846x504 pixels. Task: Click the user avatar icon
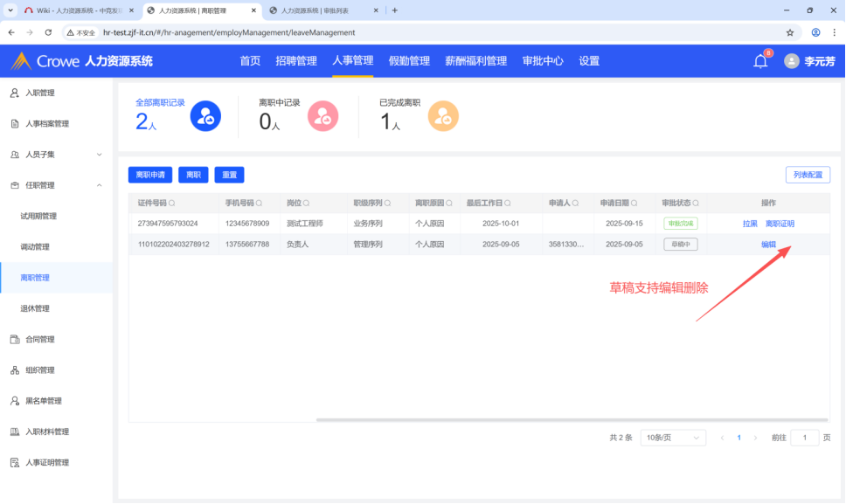point(791,61)
